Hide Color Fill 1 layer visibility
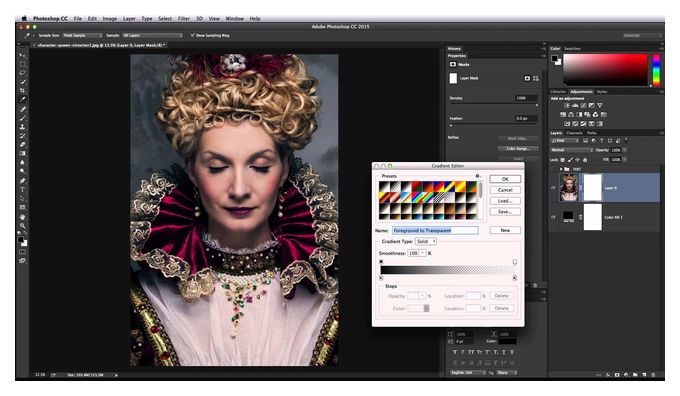Image resolution: width=680 pixels, height=396 pixels. click(553, 217)
